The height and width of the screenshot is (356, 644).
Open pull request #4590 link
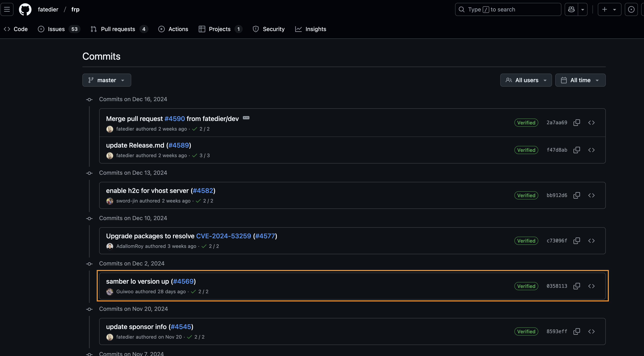(x=175, y=119)
